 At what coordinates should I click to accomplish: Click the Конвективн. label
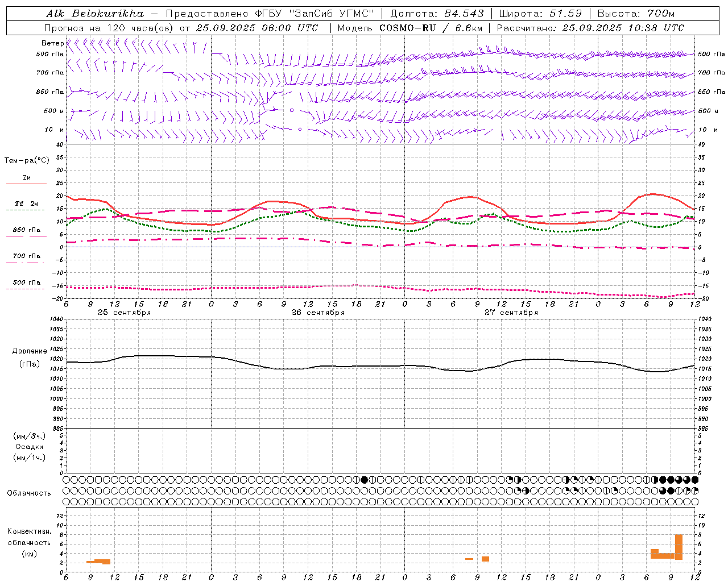30,531
